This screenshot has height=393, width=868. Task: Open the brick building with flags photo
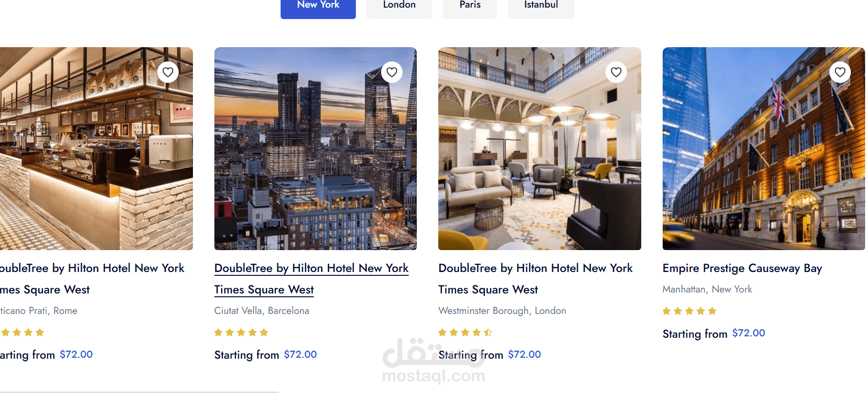pos(764,149)
